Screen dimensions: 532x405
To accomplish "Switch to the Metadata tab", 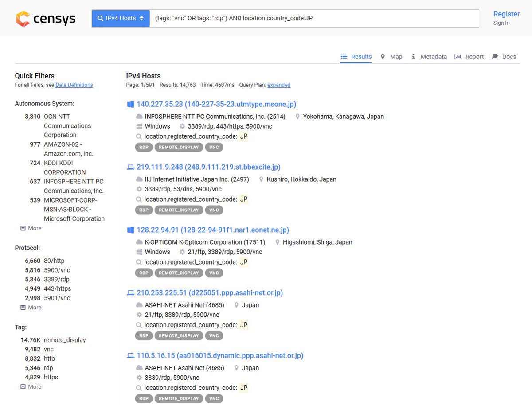I will tap(429, 57).
